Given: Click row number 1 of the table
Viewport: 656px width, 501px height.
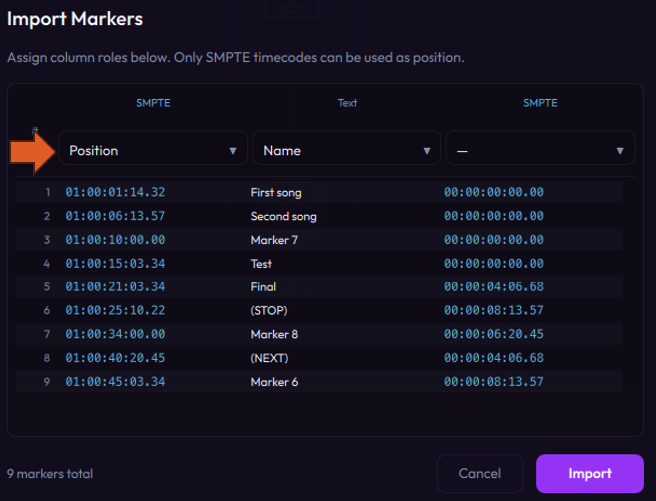Looking at the screenshot, I should coord(48,192).
